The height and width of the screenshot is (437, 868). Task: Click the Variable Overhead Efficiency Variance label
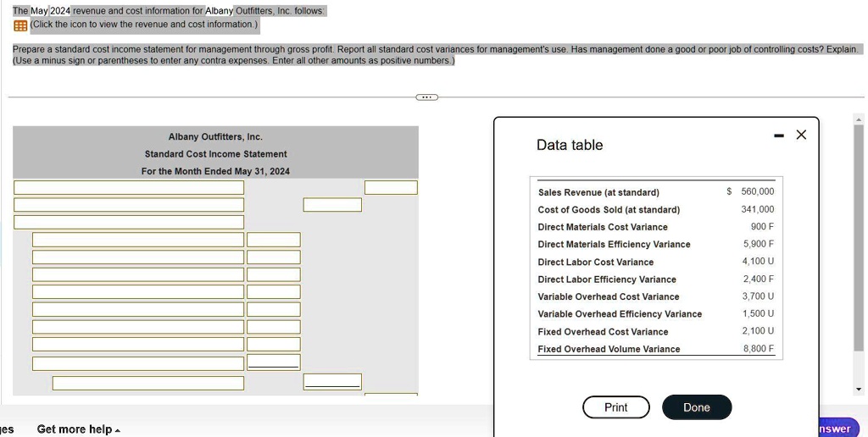click(x=620, y=314)
